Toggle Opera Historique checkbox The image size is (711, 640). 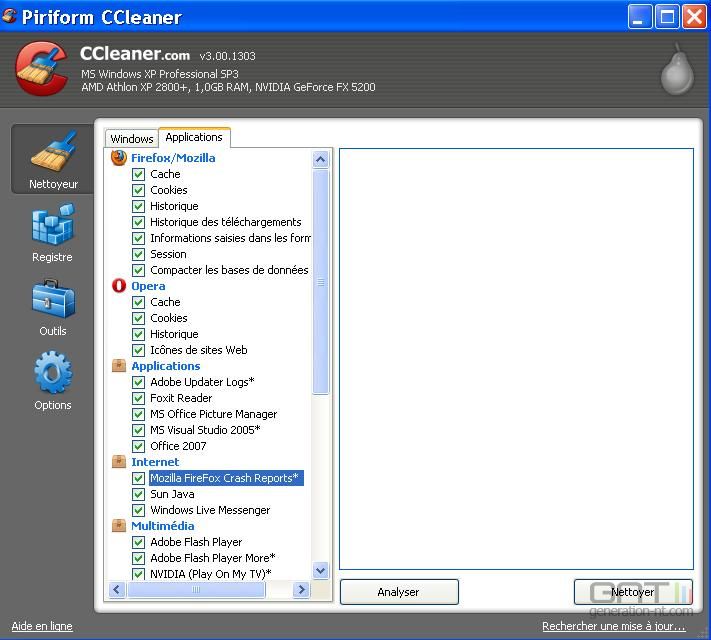point(138,334)
